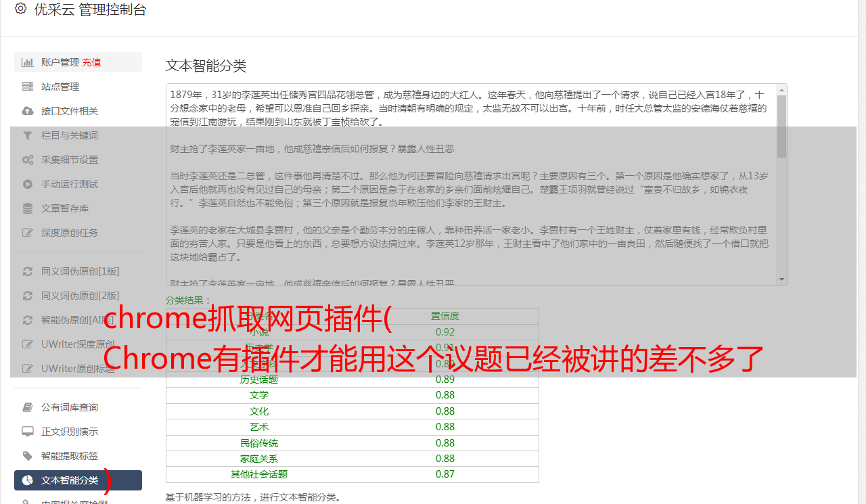Click the text area scrollbar thumb
Image resolution: width=866 pixels, height=504 pixels.
pyautogui.click(x=782, y=127)
